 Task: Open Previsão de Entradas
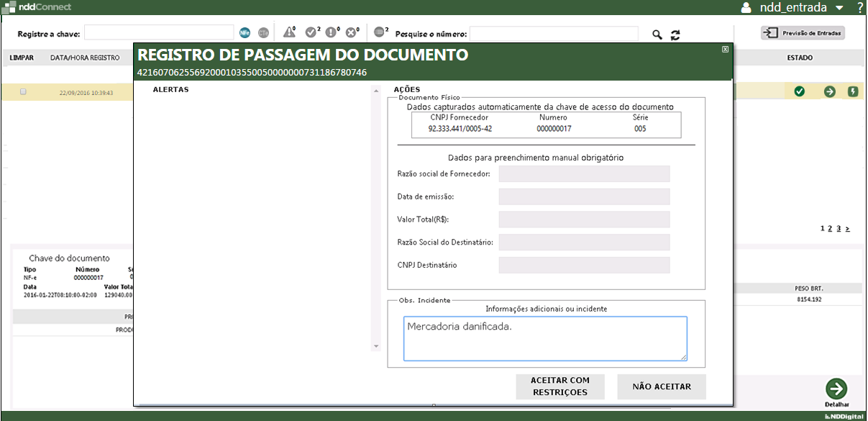coord(803,33)
